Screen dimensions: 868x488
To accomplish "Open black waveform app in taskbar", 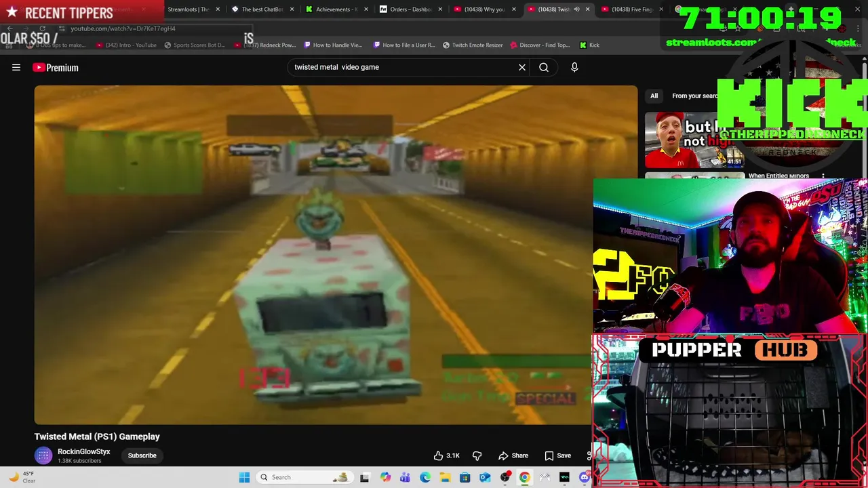I will click(564, 477).
